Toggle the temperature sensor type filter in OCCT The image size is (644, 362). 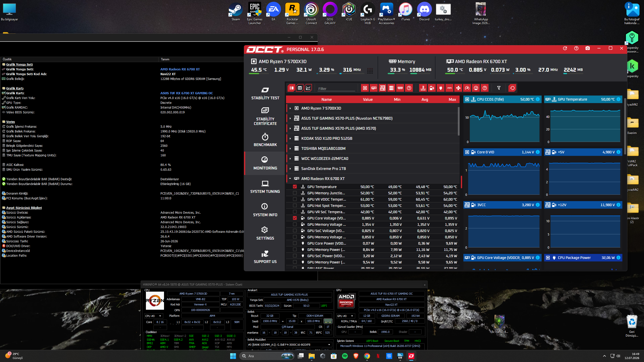pos(423,88)
